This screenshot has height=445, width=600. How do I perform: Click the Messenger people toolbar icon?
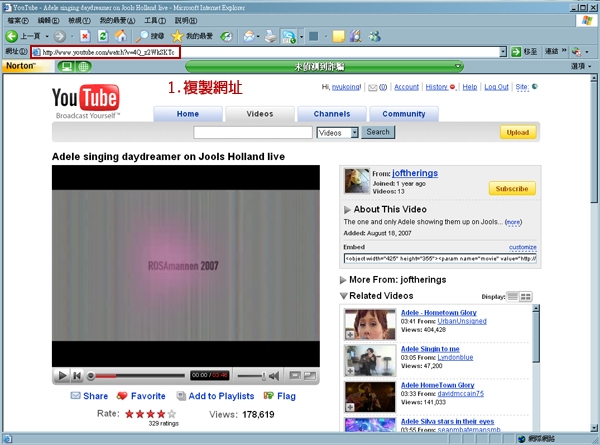point(374,36)
